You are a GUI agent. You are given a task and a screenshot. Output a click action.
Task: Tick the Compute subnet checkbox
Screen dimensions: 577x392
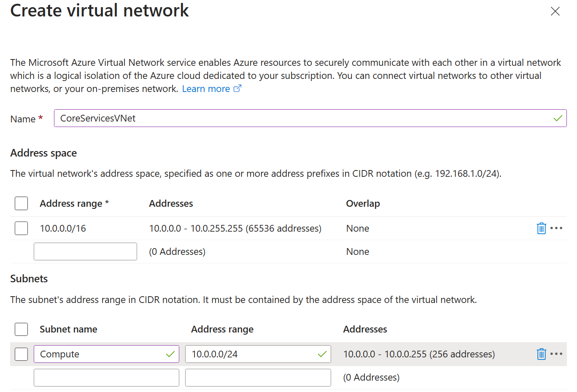point(21,354)
